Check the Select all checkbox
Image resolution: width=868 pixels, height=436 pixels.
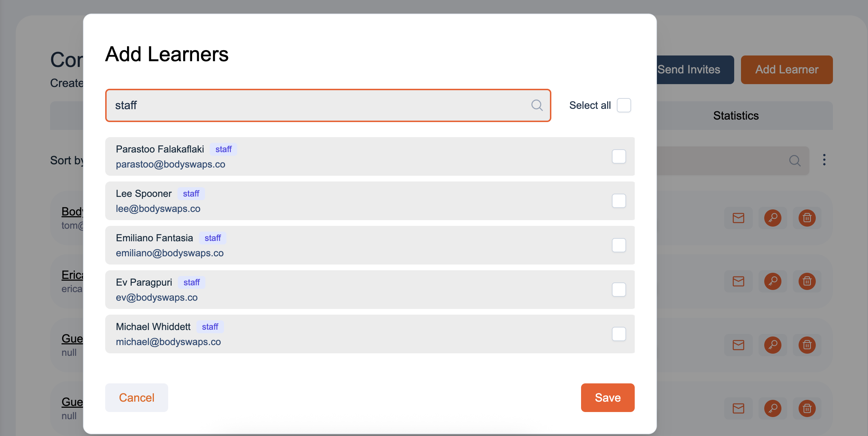click(624, 105)
